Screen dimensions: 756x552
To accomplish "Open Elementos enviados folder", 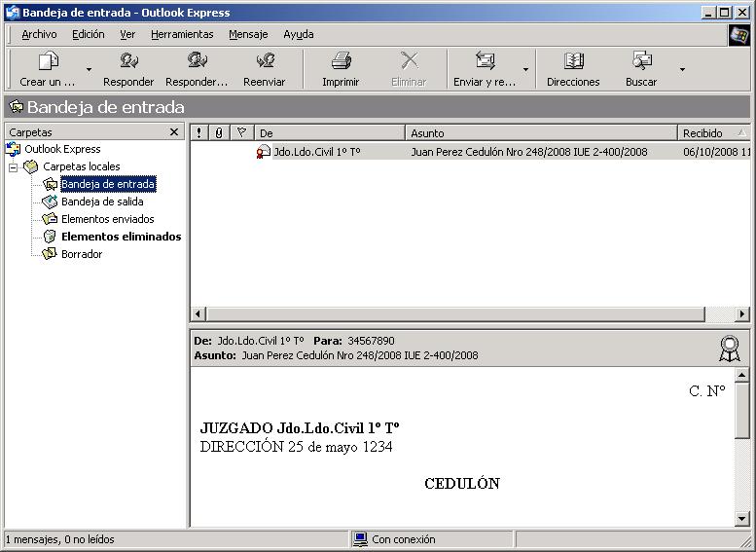I will click(108, 219).
